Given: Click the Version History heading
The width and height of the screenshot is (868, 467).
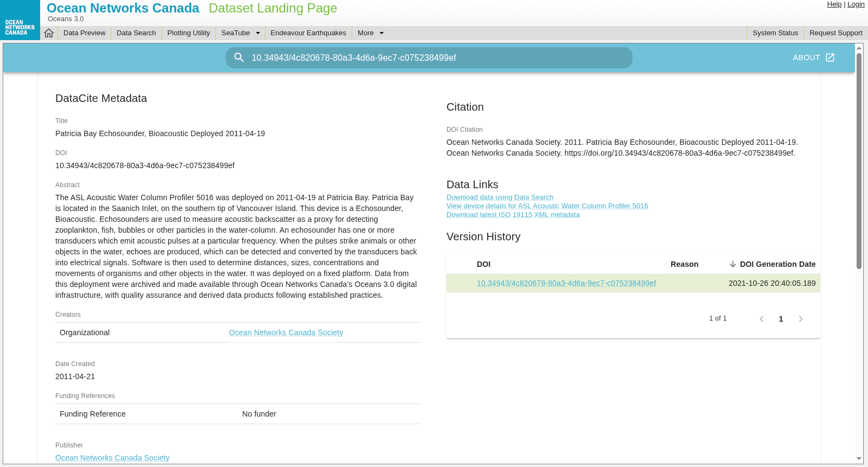Looking at the screenshot, I should (483, 236).
